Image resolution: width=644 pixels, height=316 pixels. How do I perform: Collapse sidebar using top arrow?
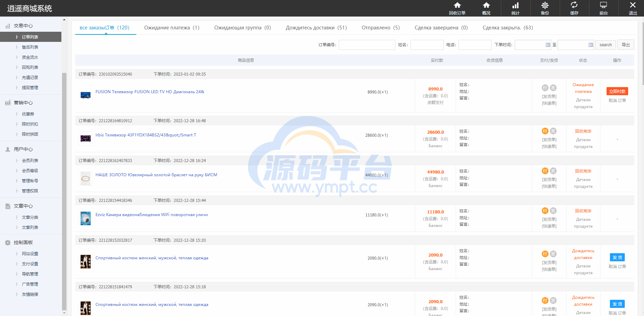64,20
